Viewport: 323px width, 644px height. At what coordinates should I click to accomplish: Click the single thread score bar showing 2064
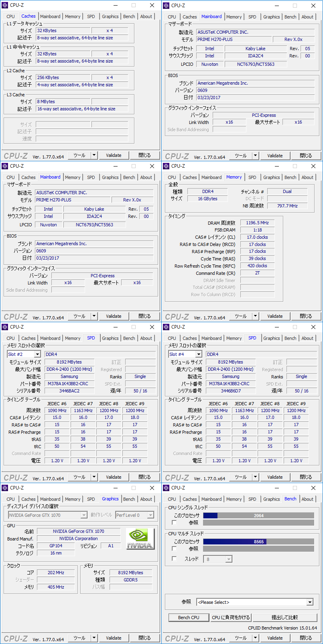click(258, 516)
